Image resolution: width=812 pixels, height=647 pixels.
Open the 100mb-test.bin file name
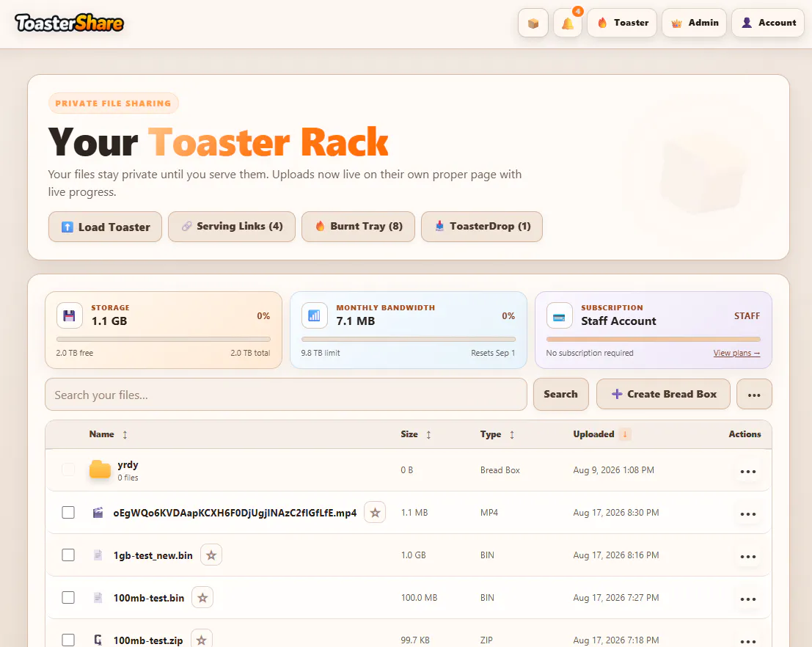[149, 598]
